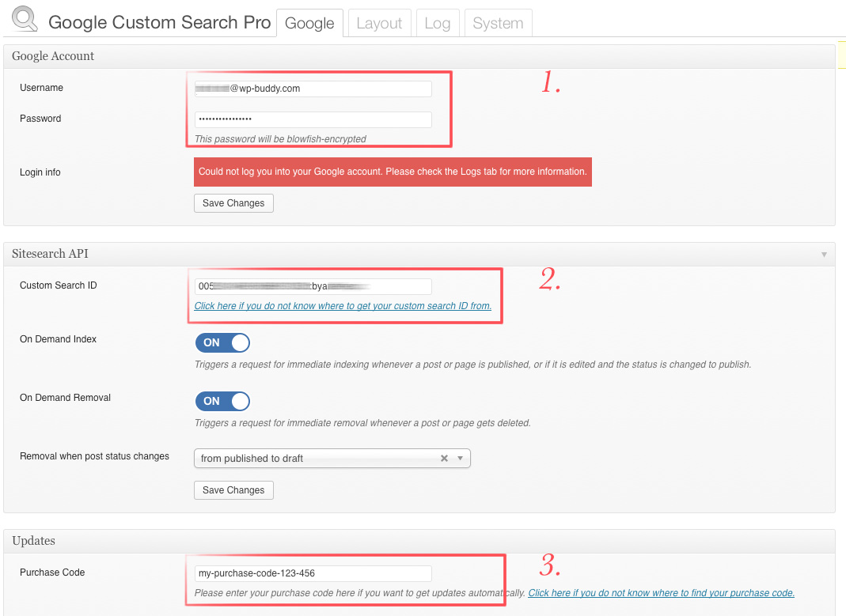Screen dimensions: 846x616
Task: Focus the Username input field
Action: (x=313, y=89)
